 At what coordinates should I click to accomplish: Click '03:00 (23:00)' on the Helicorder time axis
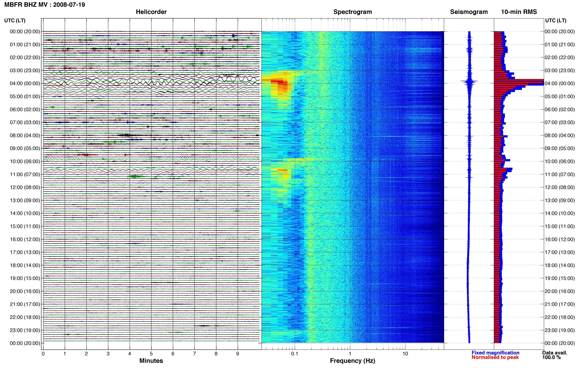25,71
